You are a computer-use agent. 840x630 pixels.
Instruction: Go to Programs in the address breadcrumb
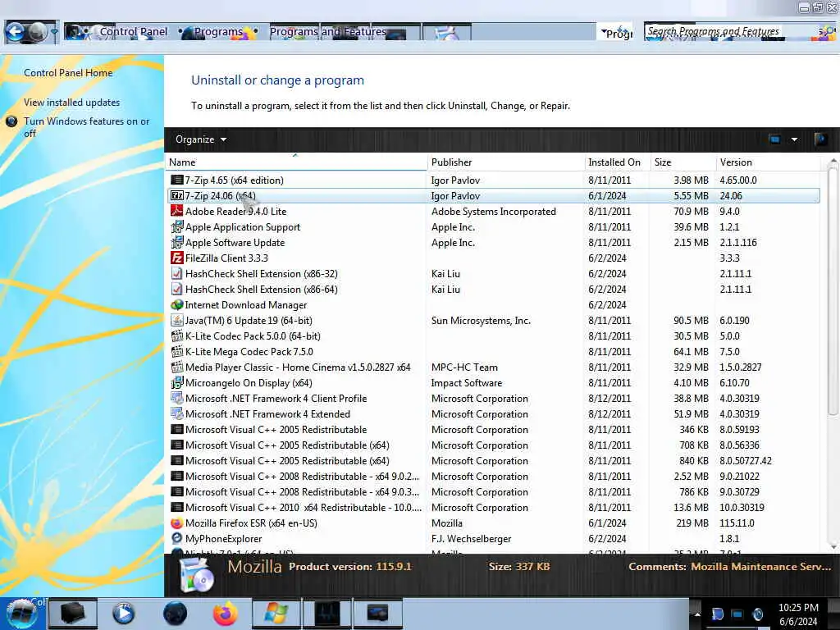(218, 32)
